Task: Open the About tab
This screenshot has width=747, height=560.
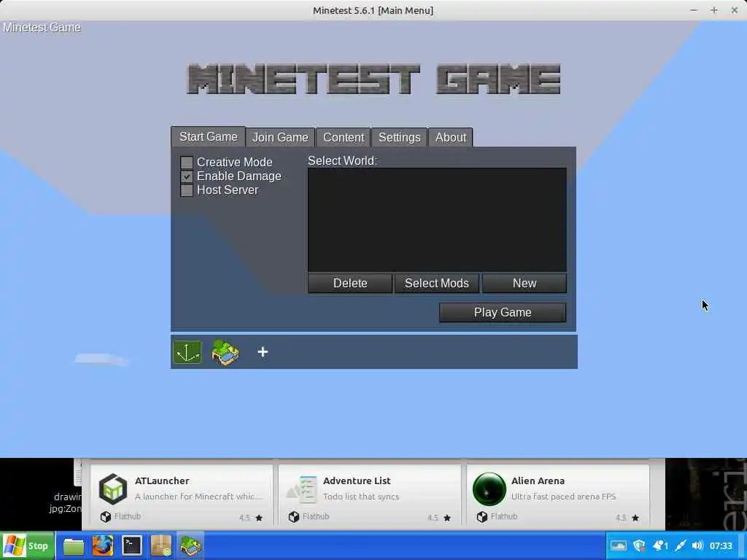Action: [451, 137]
